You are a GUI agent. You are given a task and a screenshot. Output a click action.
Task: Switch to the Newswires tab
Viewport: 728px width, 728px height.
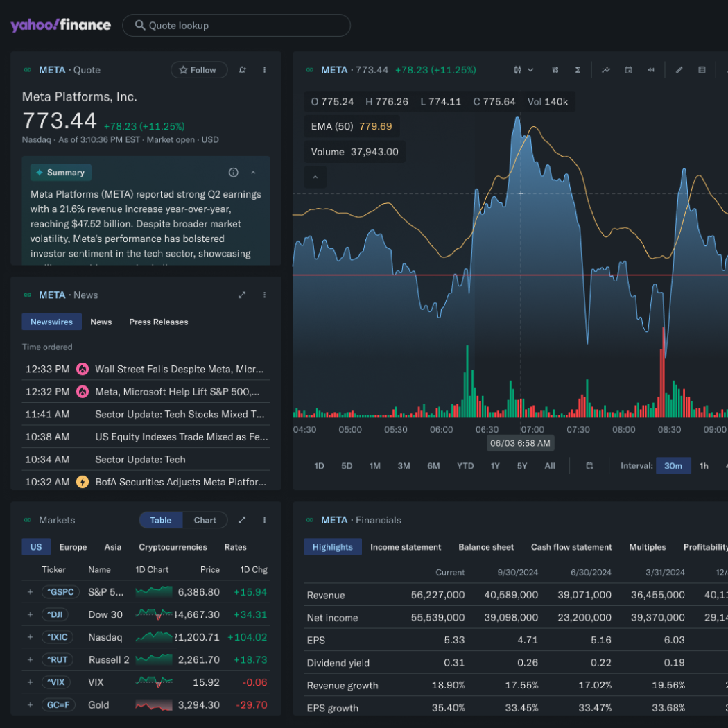51,322
